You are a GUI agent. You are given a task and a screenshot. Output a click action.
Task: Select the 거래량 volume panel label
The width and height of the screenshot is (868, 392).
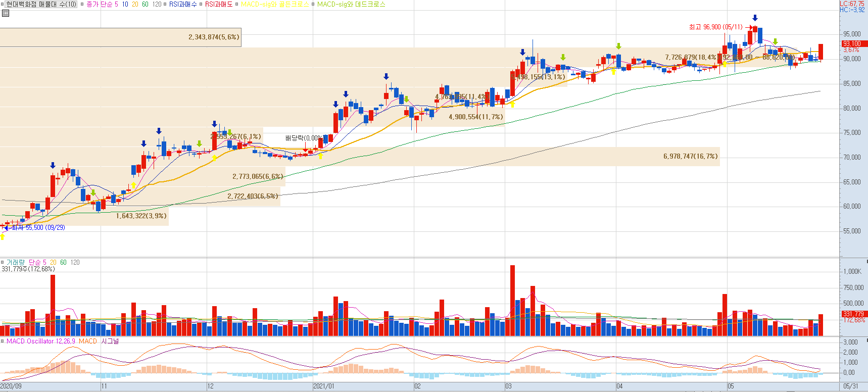[x=15, y=262]
